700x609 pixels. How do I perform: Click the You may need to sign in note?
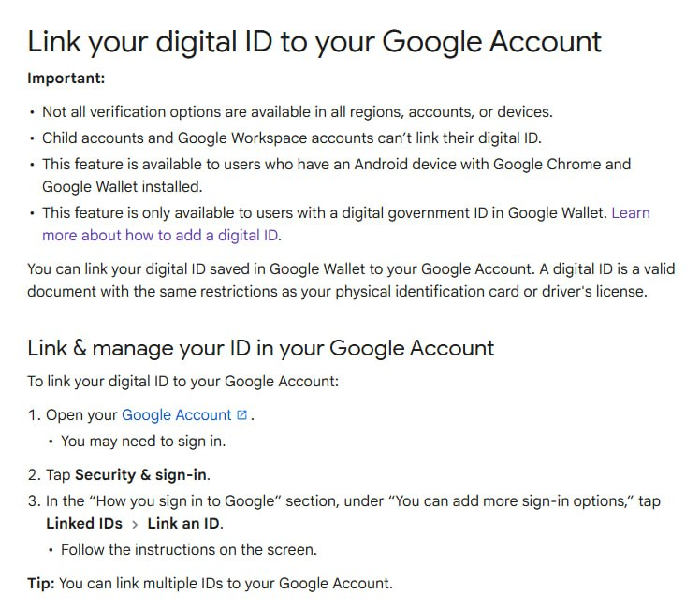143,441
